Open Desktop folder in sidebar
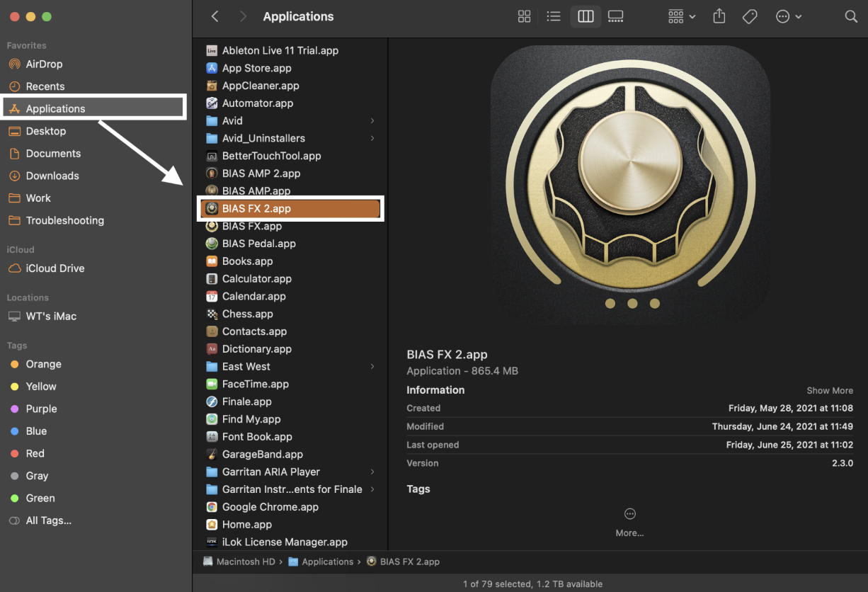The height and width of the screenshot is (592, 868). click(x=46, y=131)
